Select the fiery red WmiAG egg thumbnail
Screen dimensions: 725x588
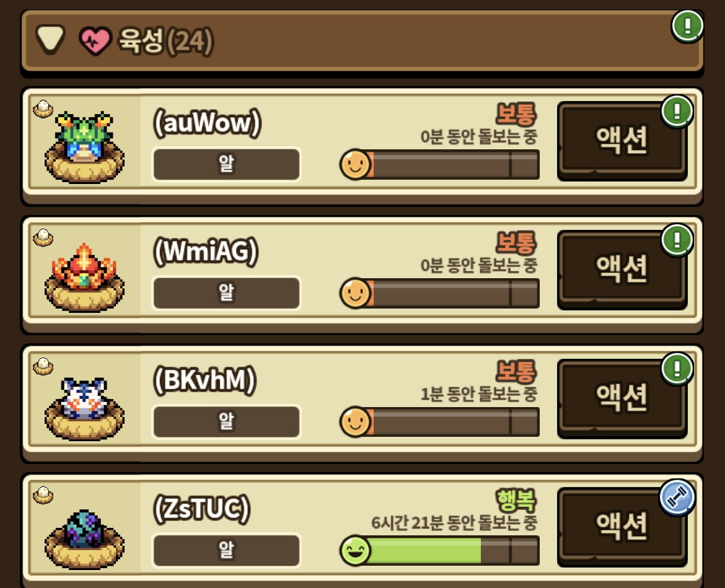click(x=84, y=277)
